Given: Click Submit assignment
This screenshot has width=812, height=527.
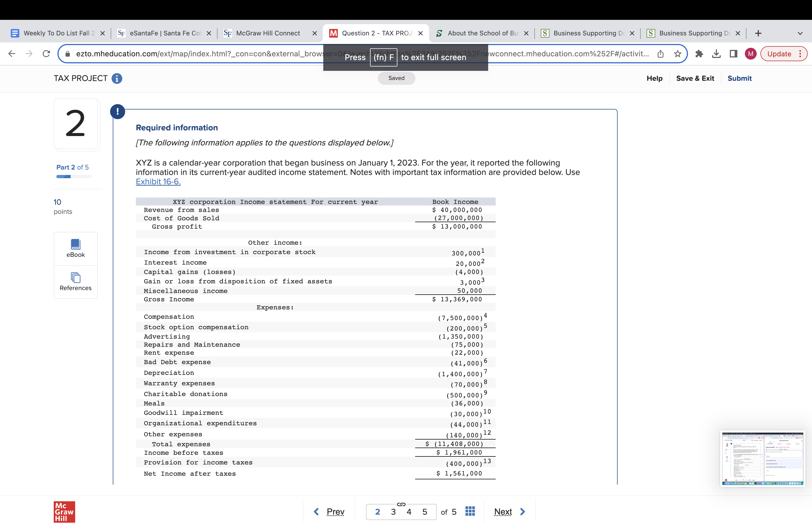Looking at the screenshot, I should (x=739, y=78).
